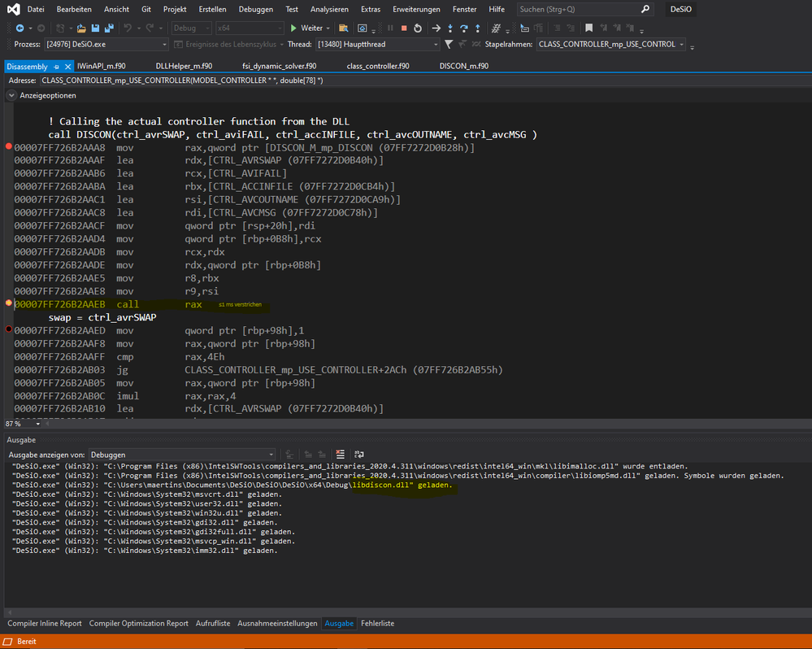Click the redo arrow icon
This screenshot has width=812, height=649.
click(x=150, y=28)
